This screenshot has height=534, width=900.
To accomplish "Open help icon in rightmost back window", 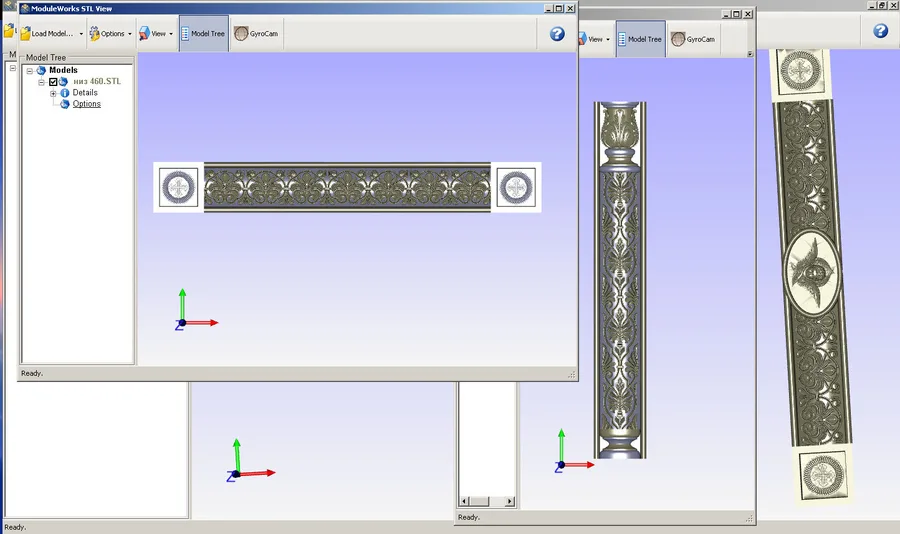I will click(880, 31).
